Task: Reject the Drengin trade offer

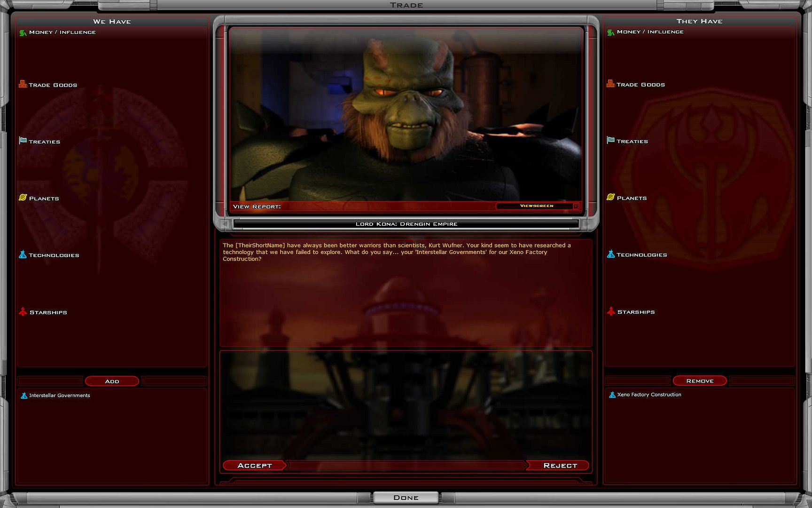Action: point(558,465)
